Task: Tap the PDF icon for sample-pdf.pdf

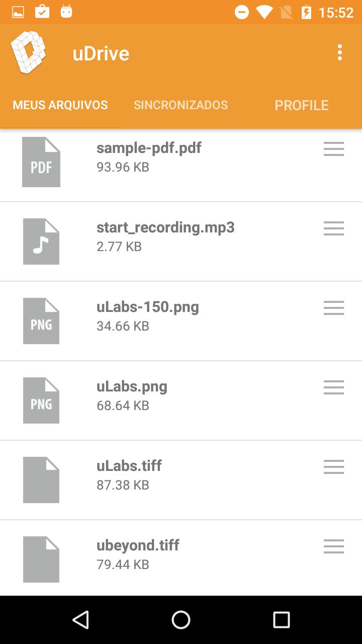Action: tap(41, 162)
